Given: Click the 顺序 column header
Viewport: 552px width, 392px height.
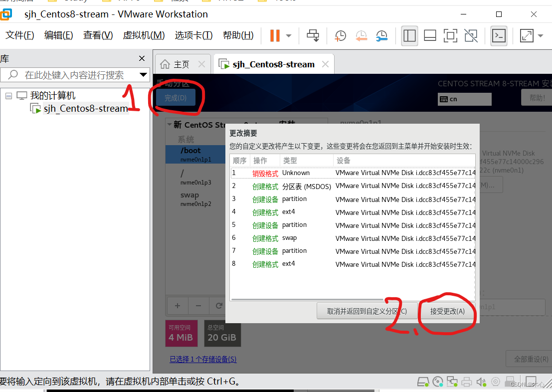Looking at the screenshot, I should click(x=240, y=161).
